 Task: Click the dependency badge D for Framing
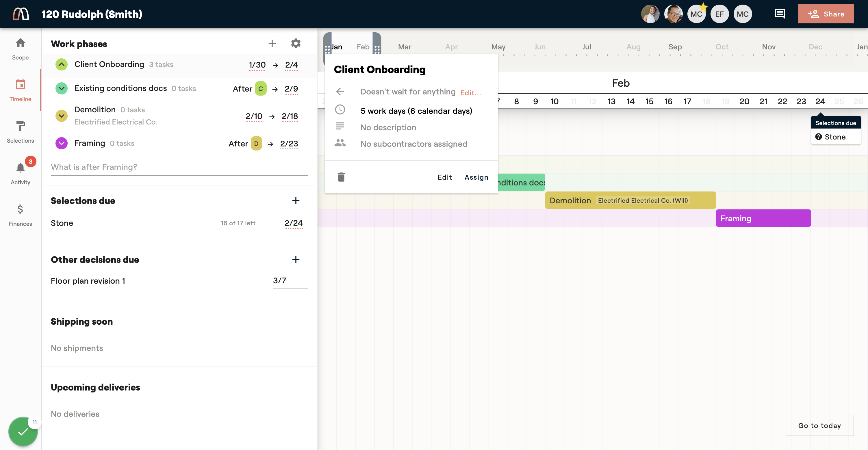coord(256,144)
